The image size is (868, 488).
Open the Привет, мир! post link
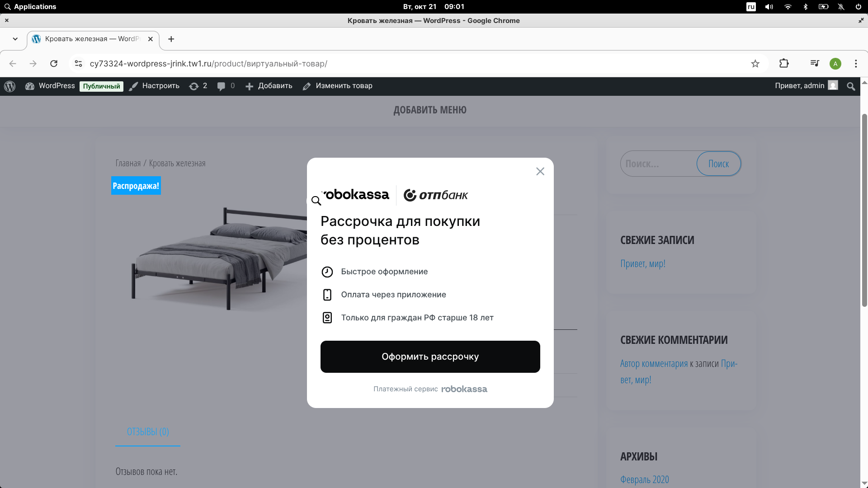(x=642, y=263)
